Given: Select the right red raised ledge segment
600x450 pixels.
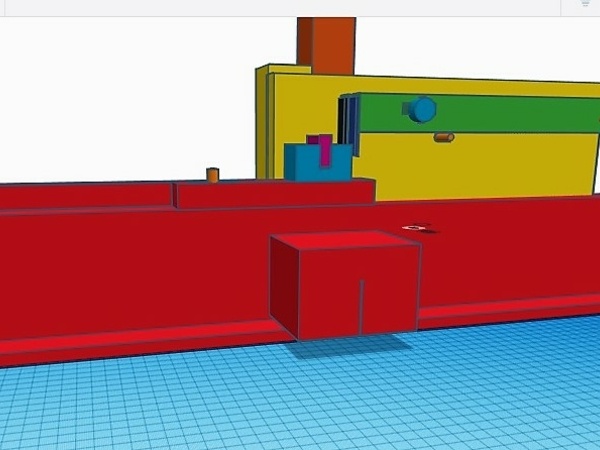Looking at the screenshot, I should (275, 193).
